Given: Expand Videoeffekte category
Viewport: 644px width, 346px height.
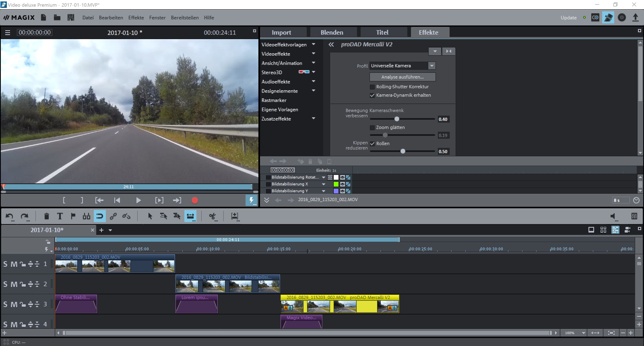Looking at the screenshot, I should tap(314, 54).
